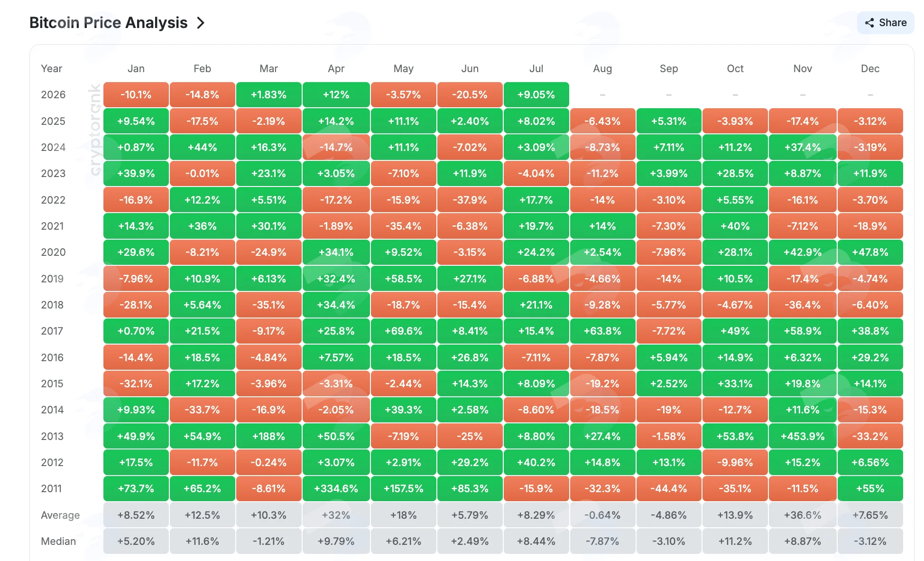The height and width of the screenshot is (561, 924).
Task: Click the 2023 year row label
Action: tap(53, 173)
